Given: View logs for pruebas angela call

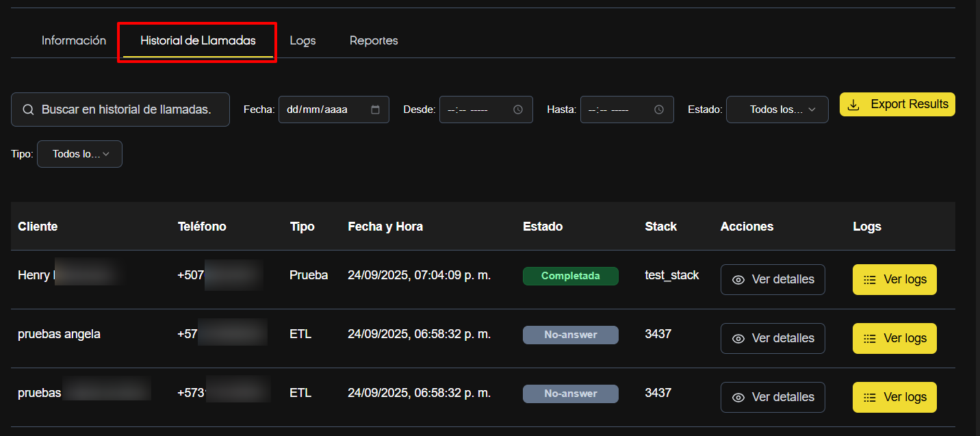Looking at the screenshot, I should tap(894, 338).
